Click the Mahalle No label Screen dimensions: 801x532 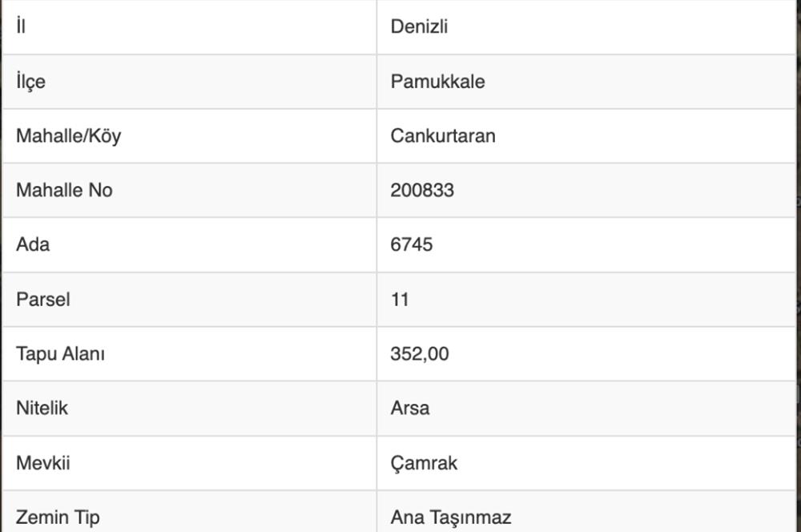coord(64,191)
